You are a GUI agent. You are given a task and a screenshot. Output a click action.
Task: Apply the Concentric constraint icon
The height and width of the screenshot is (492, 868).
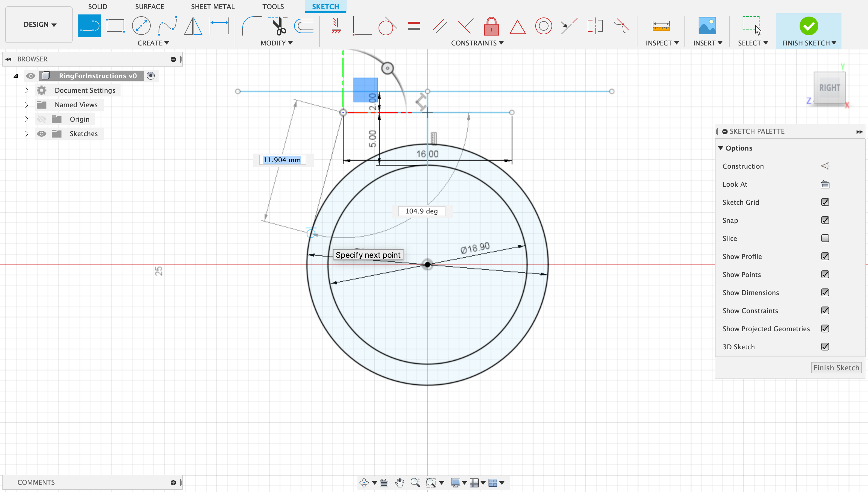point(543,26)
